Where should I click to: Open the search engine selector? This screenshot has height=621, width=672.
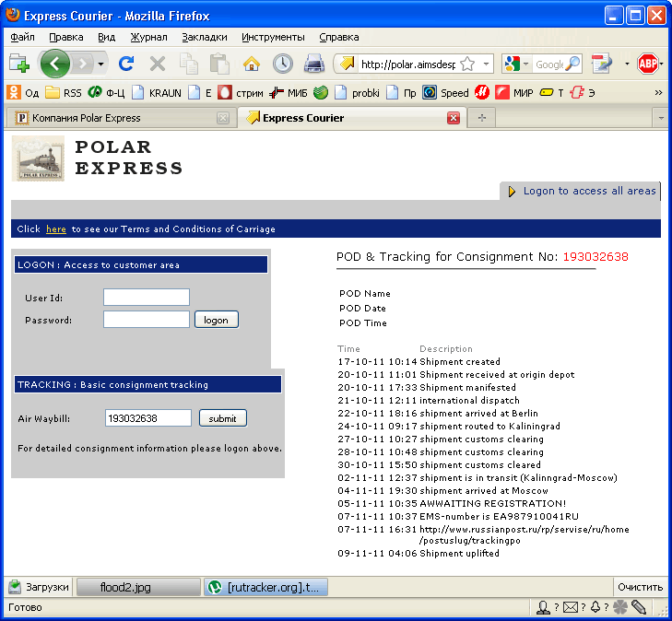[516, 64]
